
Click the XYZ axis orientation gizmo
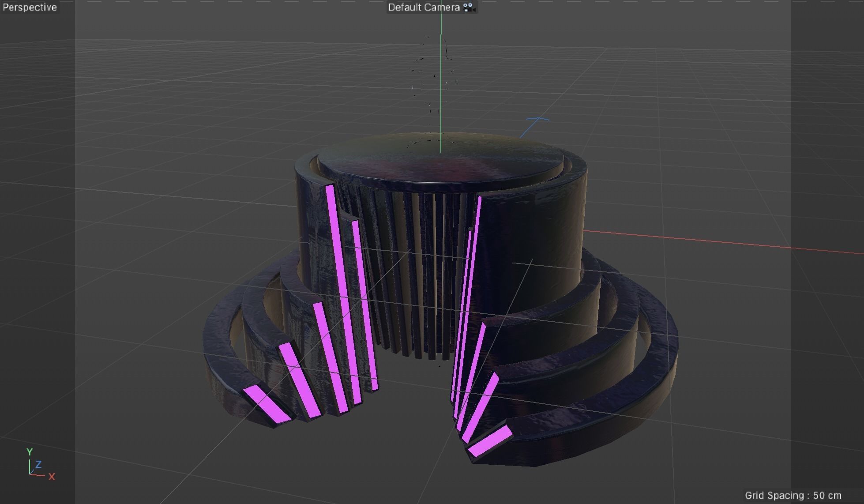(x=40, y=465)
